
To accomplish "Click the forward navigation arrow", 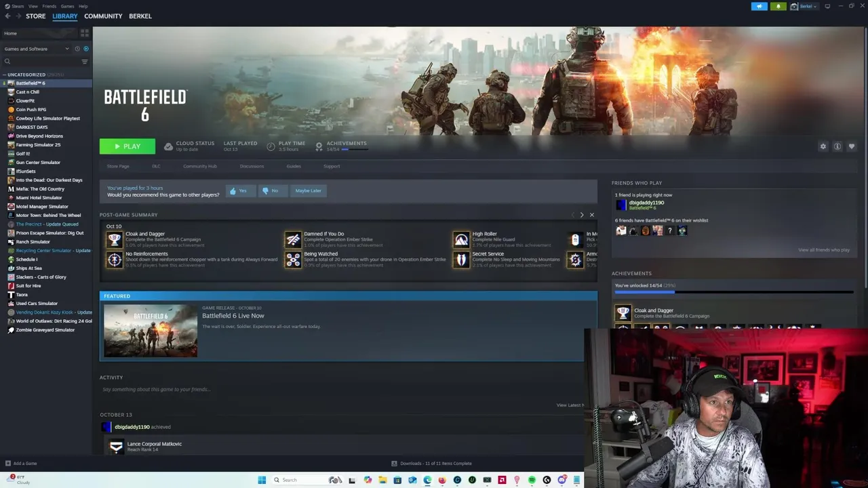I will [x=17, y=16].
